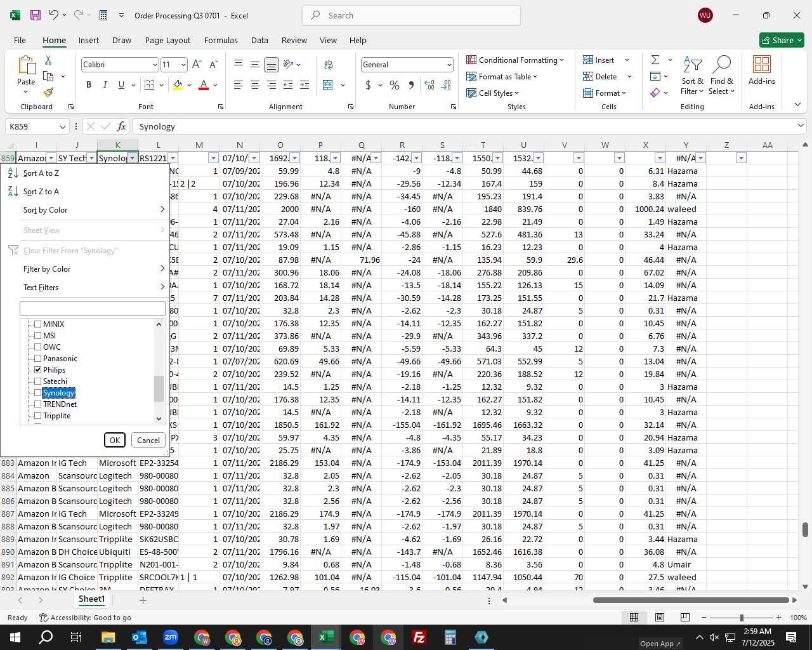
Task: Decrease font size icon
Action: (213, 65)
